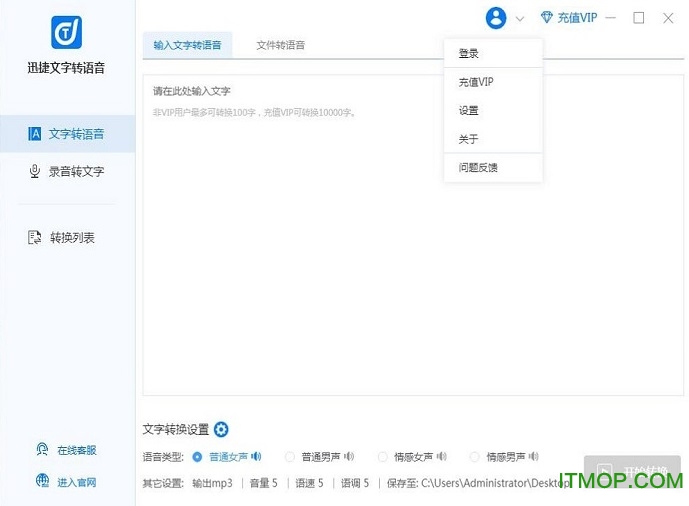Select the 情感男声 radio button

pos(475,457)
